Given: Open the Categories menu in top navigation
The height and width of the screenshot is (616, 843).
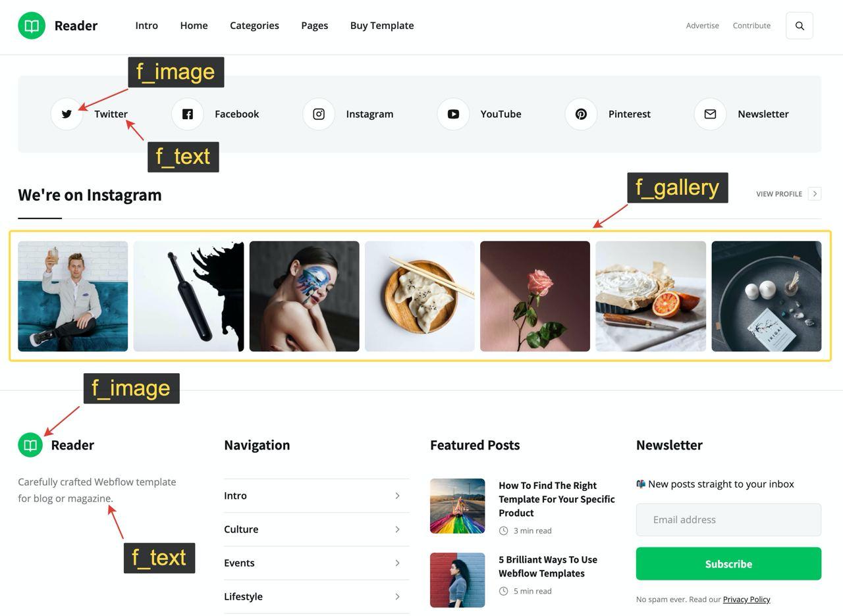Looking at the screenshot, I should (x=254, y=26).
